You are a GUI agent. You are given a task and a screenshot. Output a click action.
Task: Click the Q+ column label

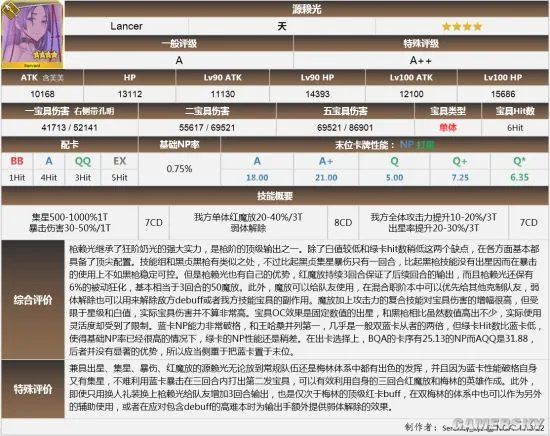(460, 161)
